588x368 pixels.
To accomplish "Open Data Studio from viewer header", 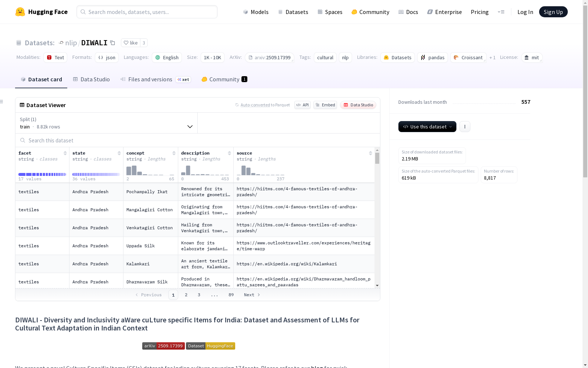I will [358, 105].
